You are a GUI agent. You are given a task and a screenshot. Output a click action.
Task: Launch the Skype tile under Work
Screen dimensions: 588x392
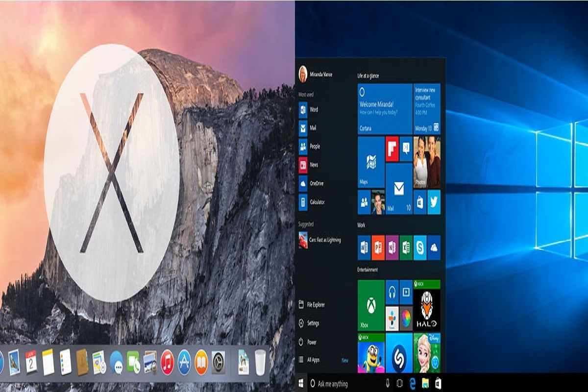point(420,247)
